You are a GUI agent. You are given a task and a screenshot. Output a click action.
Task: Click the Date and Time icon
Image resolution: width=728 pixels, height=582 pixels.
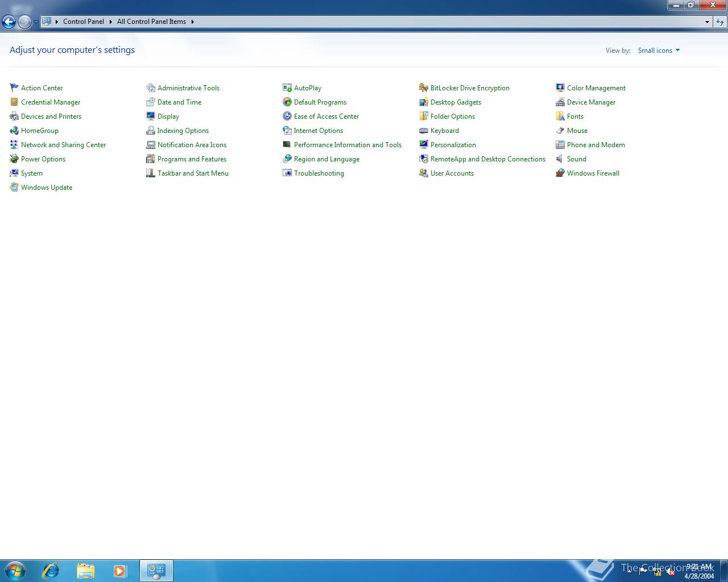[x=151, y=102]
